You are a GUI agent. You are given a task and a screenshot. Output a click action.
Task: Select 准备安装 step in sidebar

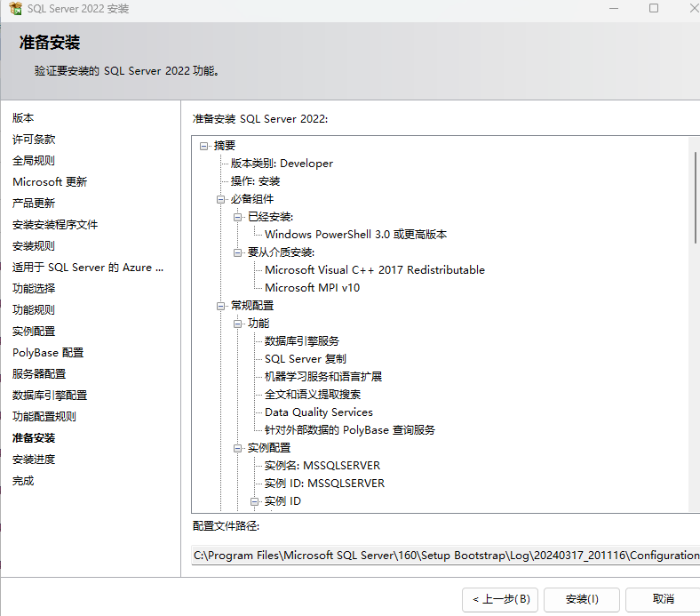tap(34, 438)
